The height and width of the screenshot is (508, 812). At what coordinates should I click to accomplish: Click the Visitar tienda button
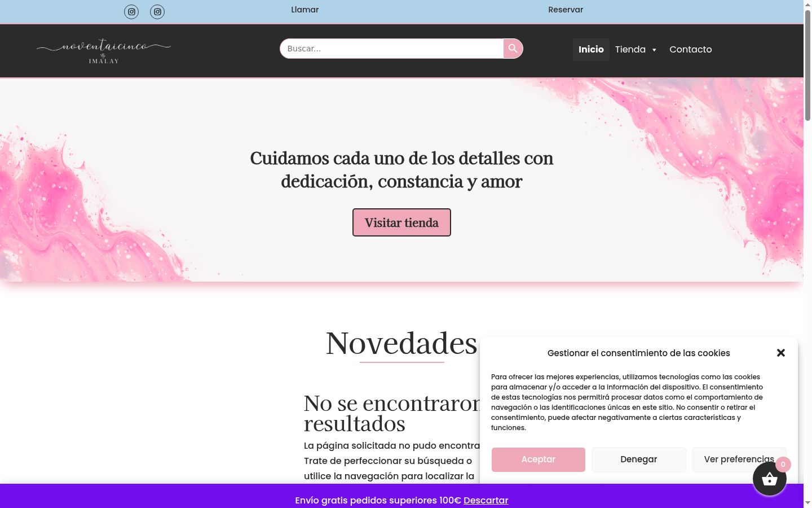point(401,222)
